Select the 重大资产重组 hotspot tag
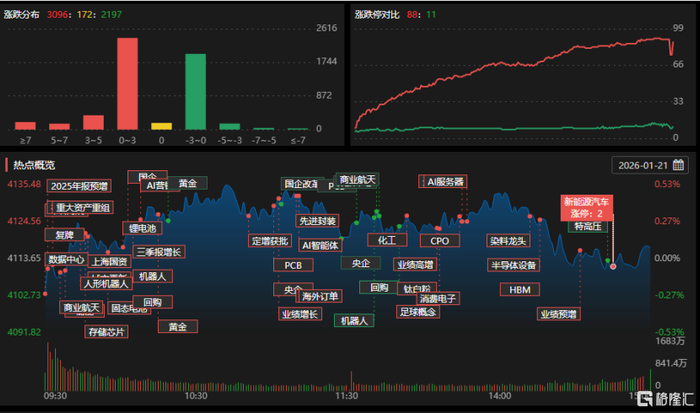The image size is (700, 413). [83, 208]
